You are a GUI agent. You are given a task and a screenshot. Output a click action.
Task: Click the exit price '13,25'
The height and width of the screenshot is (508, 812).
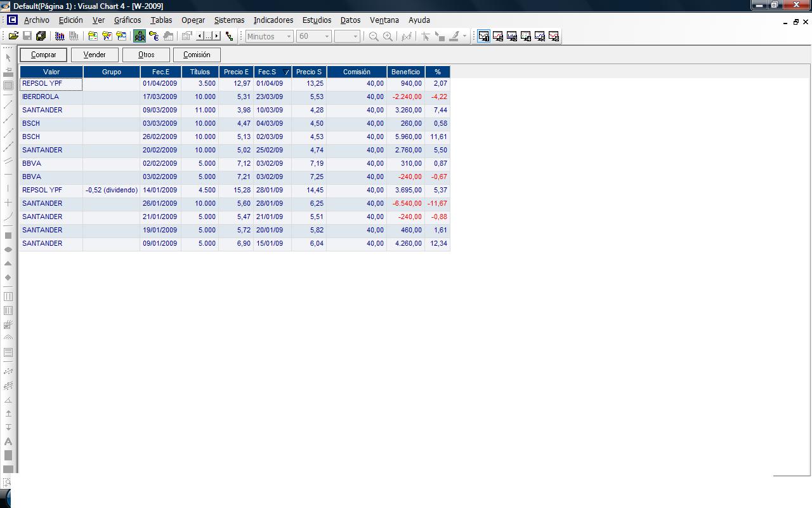coord(315,83)
